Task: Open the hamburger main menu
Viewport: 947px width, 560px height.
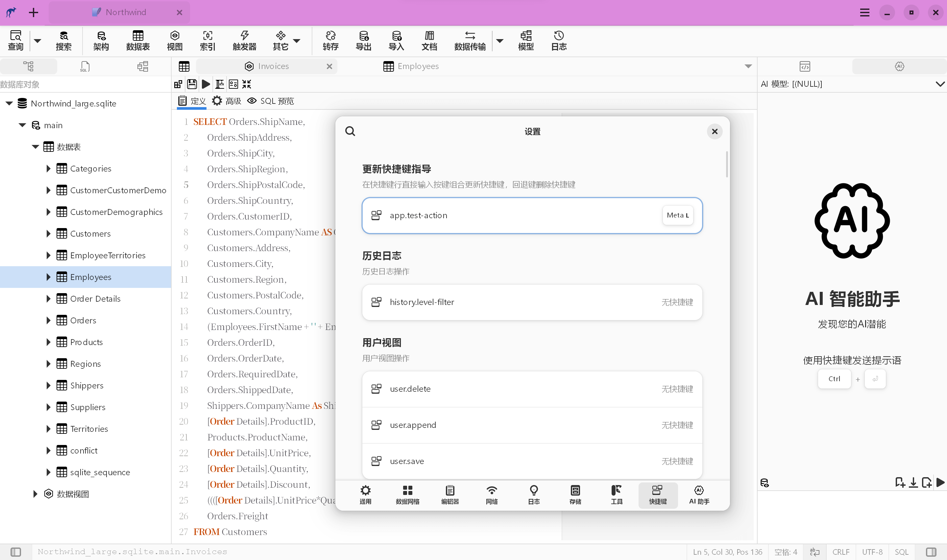Action: click(864, 12)
